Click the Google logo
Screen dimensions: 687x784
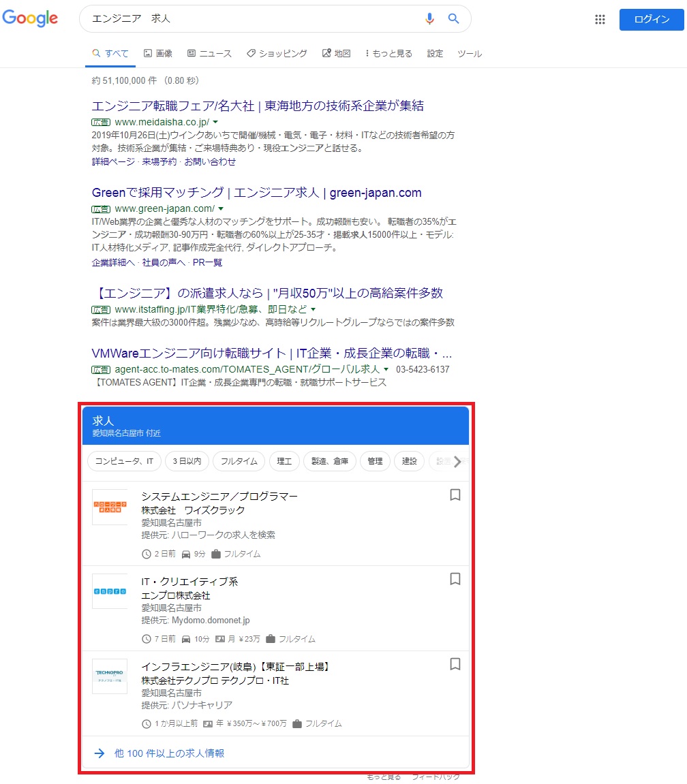(30, 18)
